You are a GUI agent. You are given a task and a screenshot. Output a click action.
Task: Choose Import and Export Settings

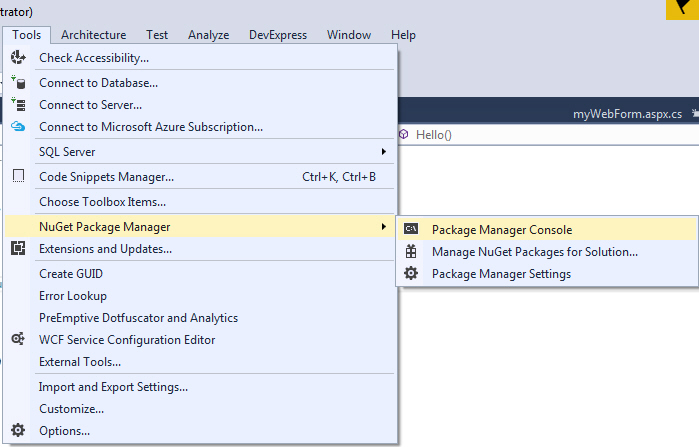(113, 387)
